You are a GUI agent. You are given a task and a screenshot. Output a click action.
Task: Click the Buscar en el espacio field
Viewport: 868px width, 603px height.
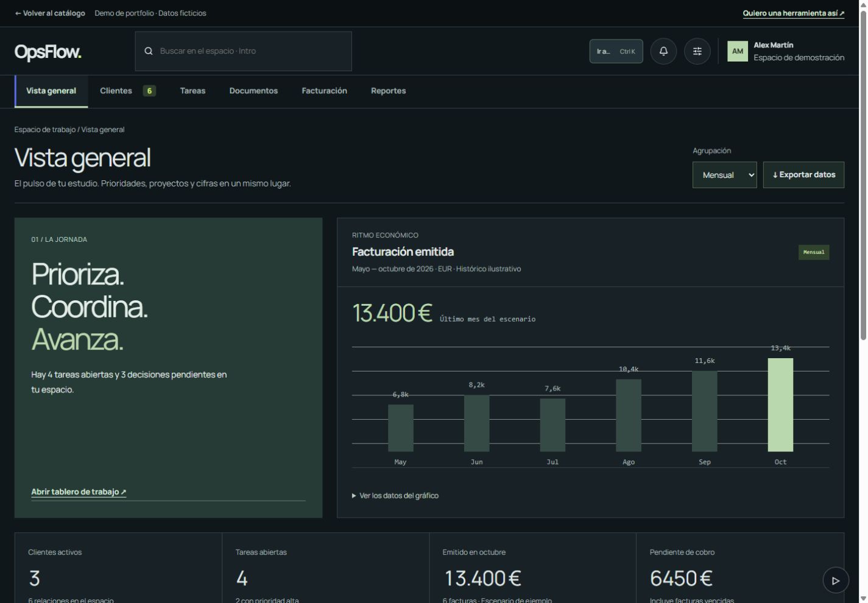click(244, 51)
